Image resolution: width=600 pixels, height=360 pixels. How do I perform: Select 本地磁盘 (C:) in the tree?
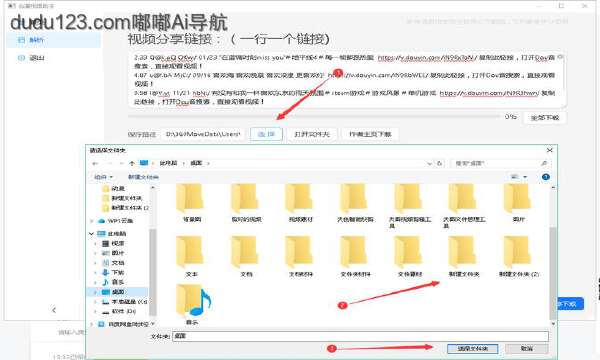pyautogui.click(x=124, y=302)
